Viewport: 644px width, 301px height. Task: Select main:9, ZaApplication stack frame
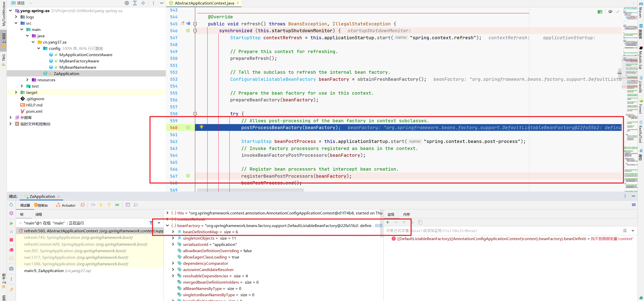[x=57, y=271]
